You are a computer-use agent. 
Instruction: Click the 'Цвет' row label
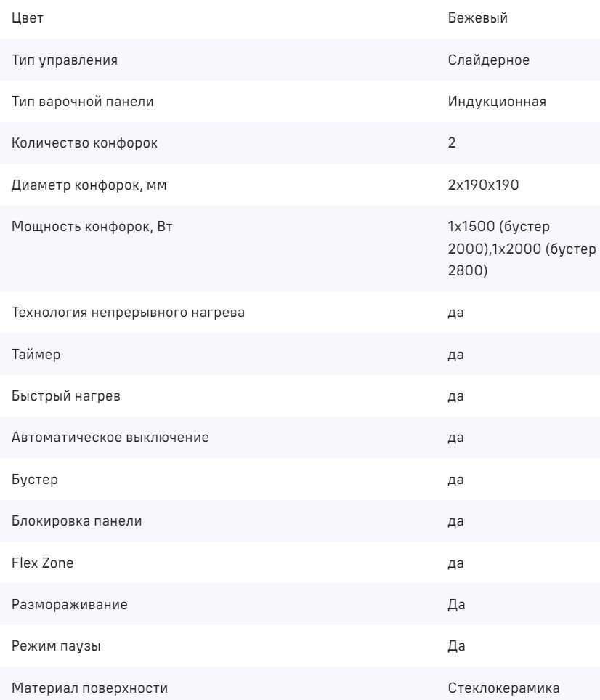pos(28,19)
